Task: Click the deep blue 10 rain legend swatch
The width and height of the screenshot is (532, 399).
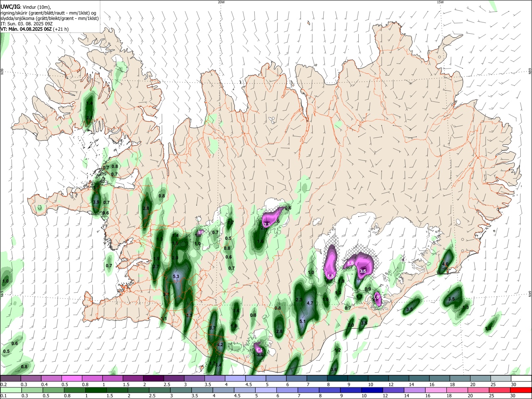Action: pyautogui.click(x=372, y=390)
